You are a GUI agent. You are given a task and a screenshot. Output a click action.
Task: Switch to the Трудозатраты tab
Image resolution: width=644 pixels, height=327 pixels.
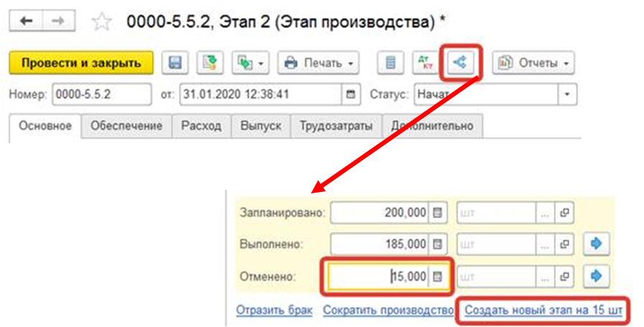point(336,126)
